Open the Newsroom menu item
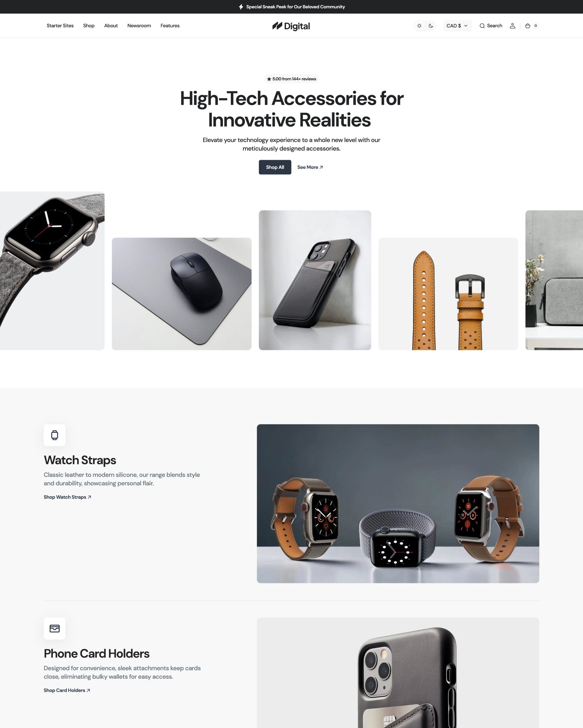 (139, 26)
